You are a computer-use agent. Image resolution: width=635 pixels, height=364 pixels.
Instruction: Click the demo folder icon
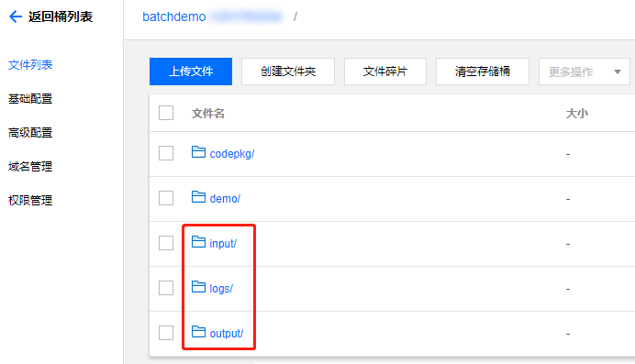[198, 197]
